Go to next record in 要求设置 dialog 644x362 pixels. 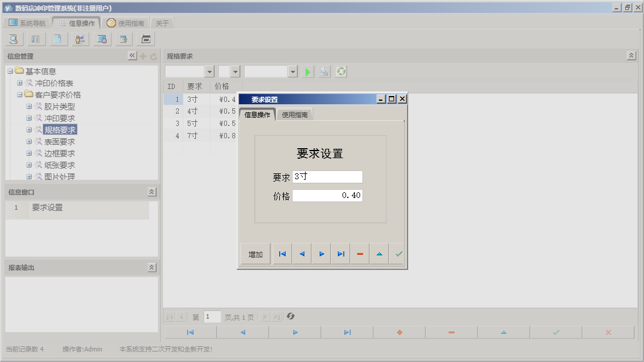coord(321,254)
